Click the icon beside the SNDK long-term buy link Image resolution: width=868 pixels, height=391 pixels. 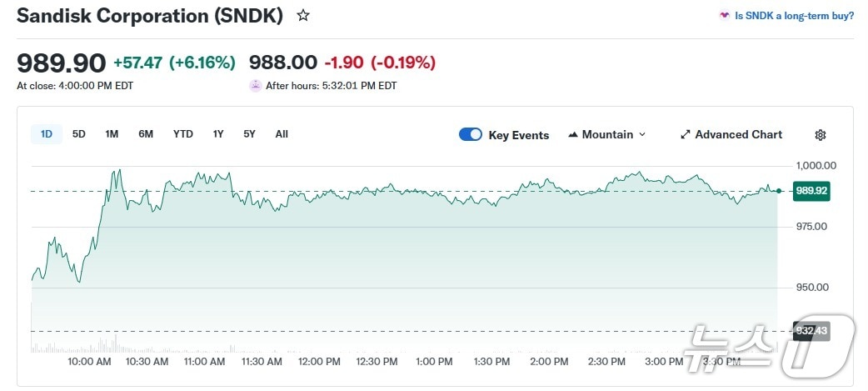[x=725, y=16]
